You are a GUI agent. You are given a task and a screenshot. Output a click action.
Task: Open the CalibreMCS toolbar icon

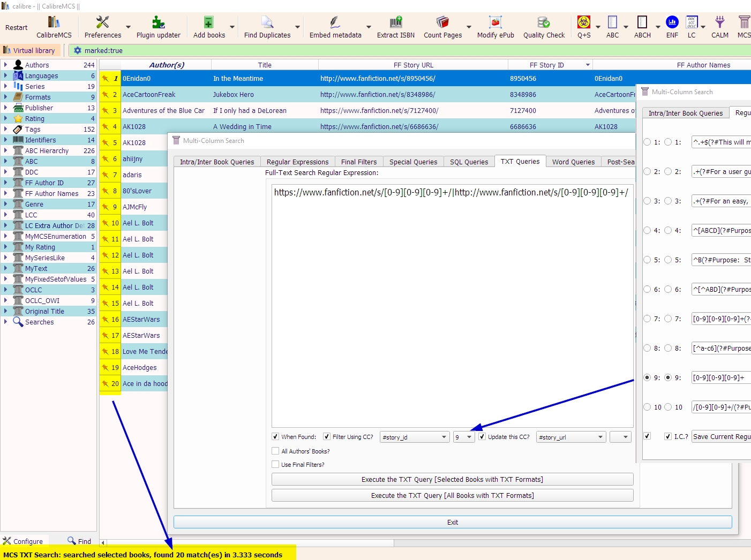point(54,27)
